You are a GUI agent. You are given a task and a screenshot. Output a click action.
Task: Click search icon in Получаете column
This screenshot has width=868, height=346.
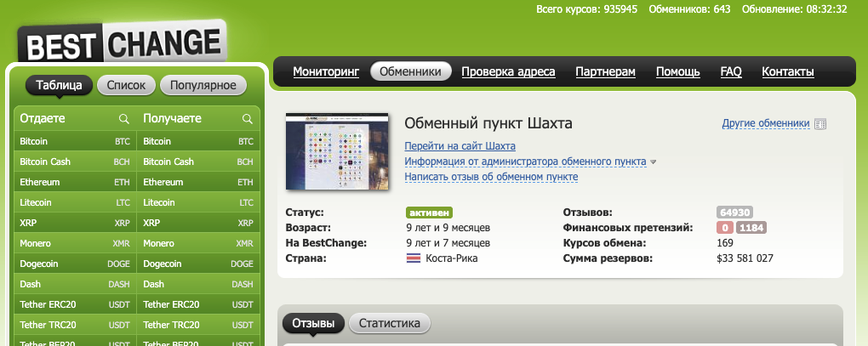click(x=248, y=119)
